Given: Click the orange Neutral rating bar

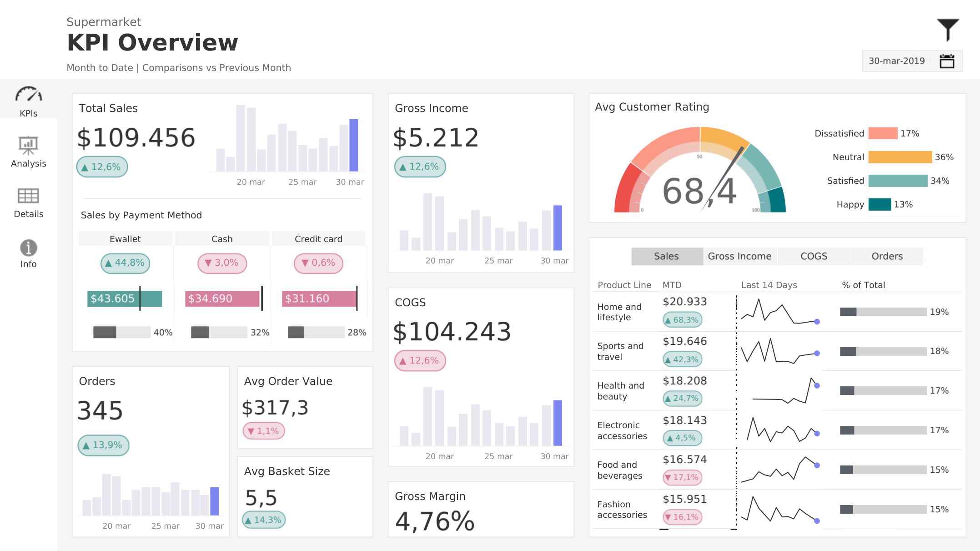Looking at the screenshot, I should (x=900, y=157).
